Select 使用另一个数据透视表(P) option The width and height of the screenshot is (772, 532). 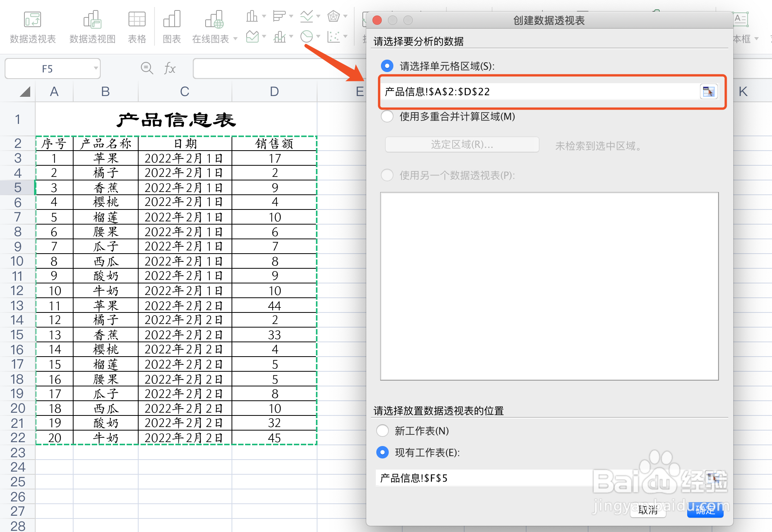(x=387, y=175)
